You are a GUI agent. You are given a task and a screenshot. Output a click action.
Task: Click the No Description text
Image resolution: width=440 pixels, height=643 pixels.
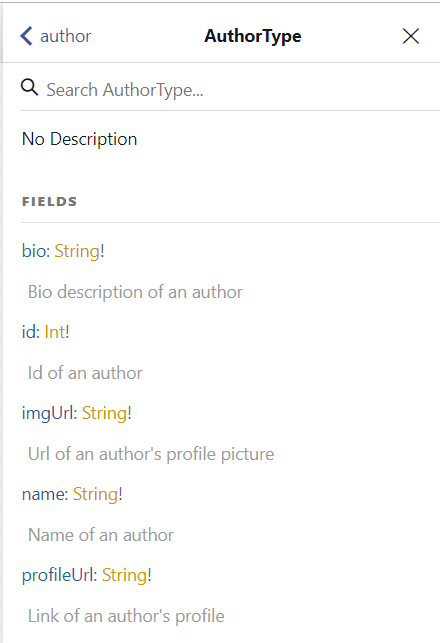pos(80,139)
